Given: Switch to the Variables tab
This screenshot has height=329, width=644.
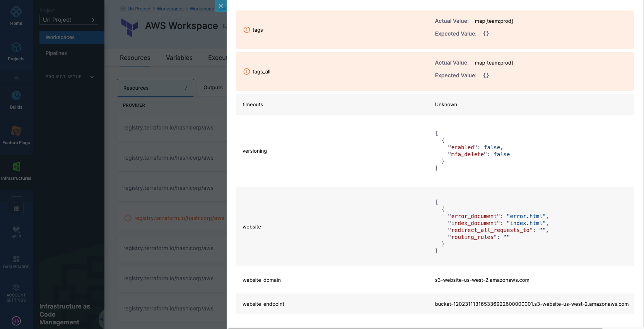Looking at the screenshot, I should pos(179,58).
